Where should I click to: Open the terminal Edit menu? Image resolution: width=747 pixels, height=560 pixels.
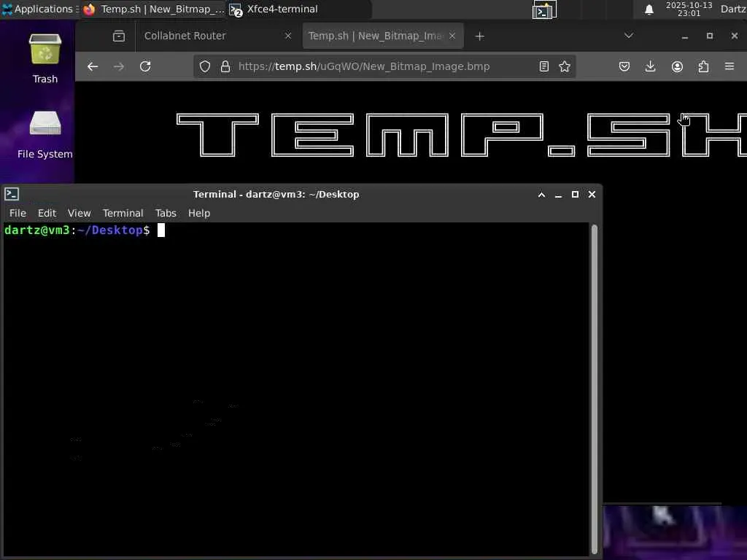[47, 214]
